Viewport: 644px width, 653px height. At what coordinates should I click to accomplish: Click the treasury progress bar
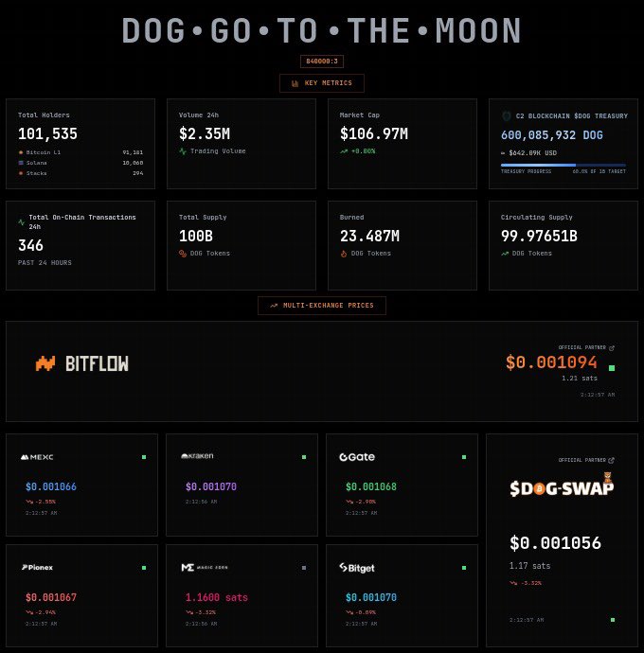coord(563,165)
